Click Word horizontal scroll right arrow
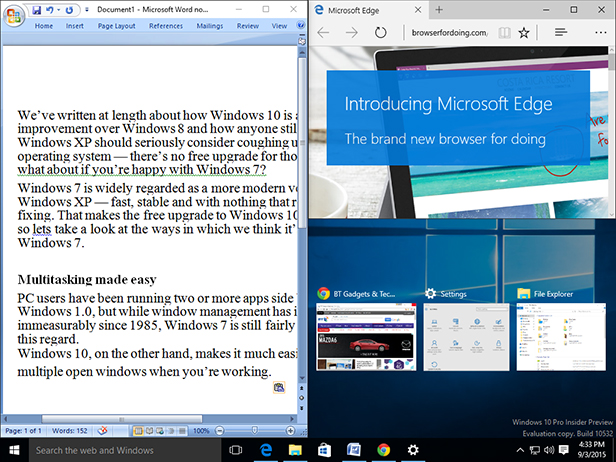The width and height of the screenshot is (616, 462). (x=292, y=419)
